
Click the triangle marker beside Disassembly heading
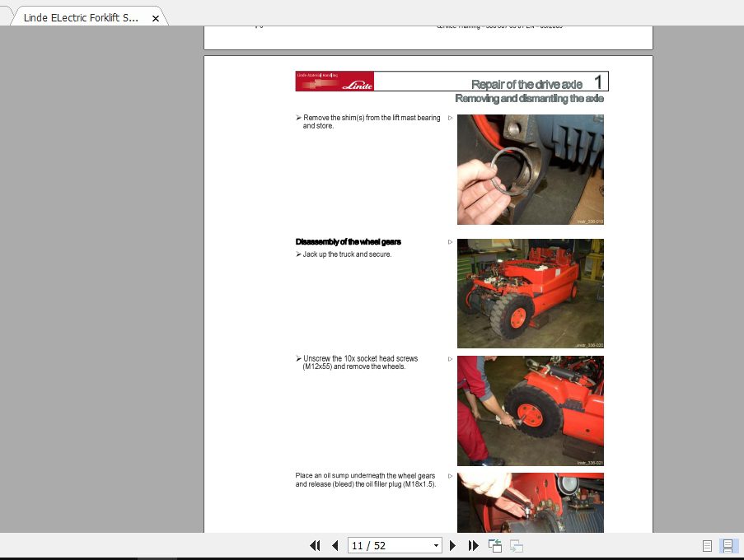coord(451,242)
